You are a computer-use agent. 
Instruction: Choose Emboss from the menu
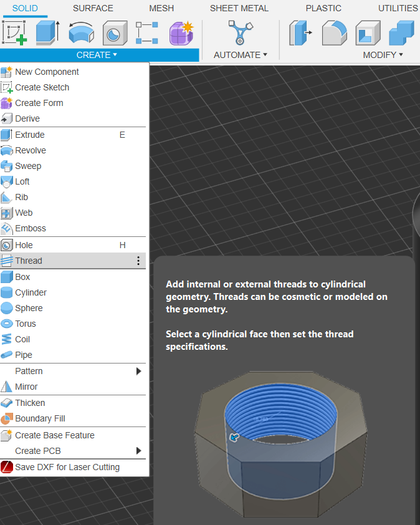click(x=73, y=228)
